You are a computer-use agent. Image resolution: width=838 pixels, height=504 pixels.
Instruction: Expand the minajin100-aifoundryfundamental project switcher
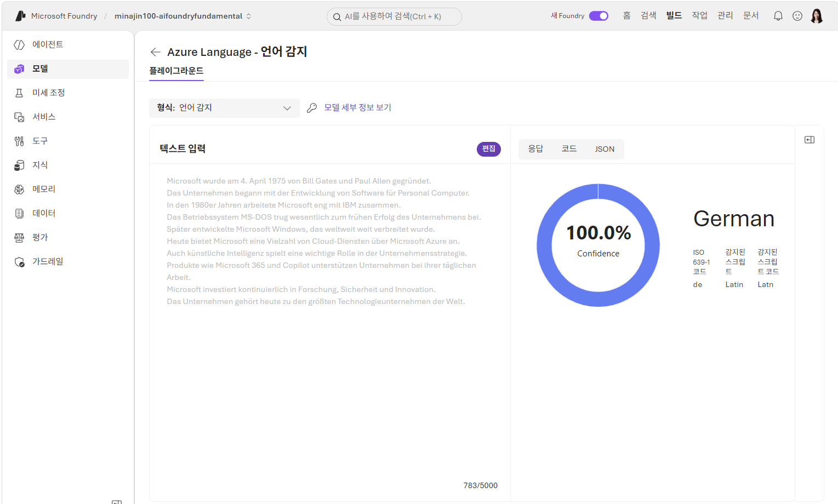tap(183, 16)
